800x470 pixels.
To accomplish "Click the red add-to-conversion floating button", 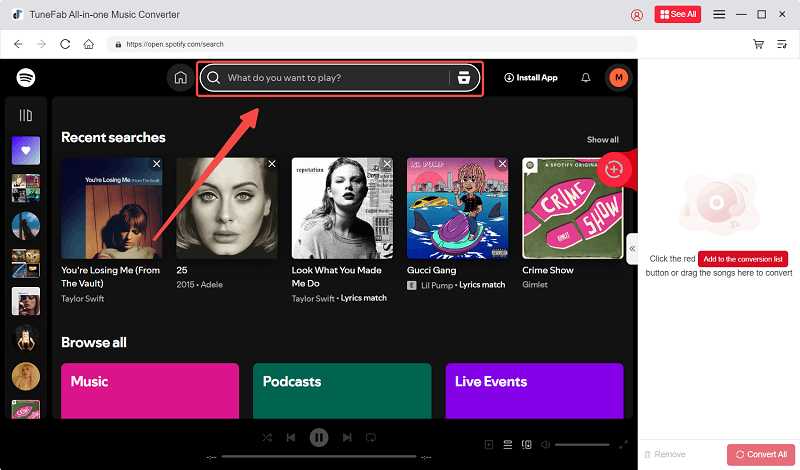I will point(614,169).
